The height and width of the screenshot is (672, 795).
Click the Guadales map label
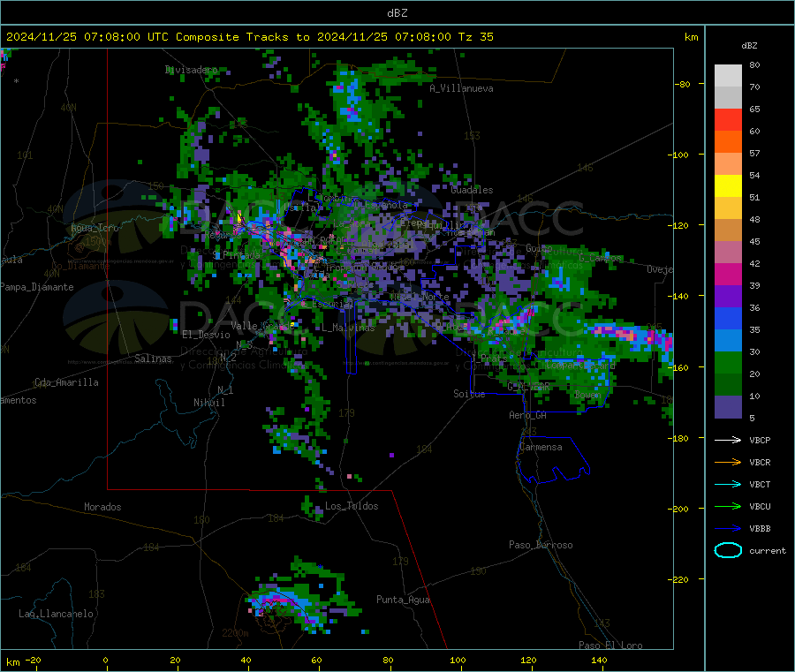tap(472, 190)
